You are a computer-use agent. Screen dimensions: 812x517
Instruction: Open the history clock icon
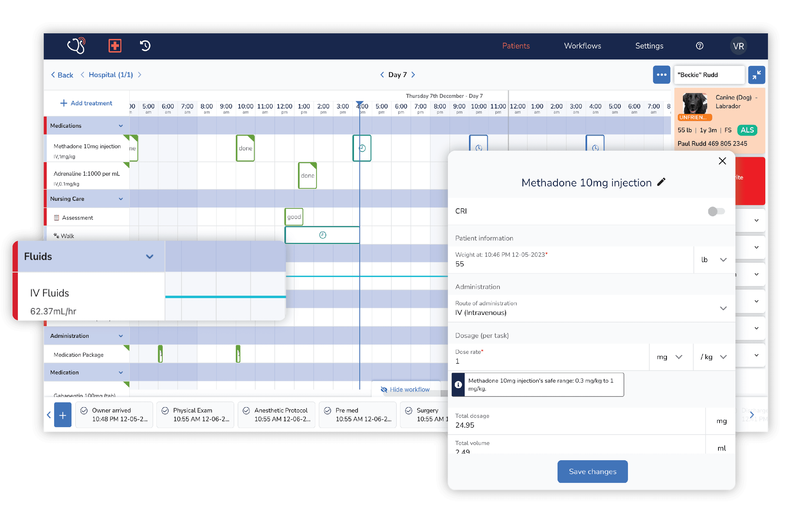click(145, 45)
